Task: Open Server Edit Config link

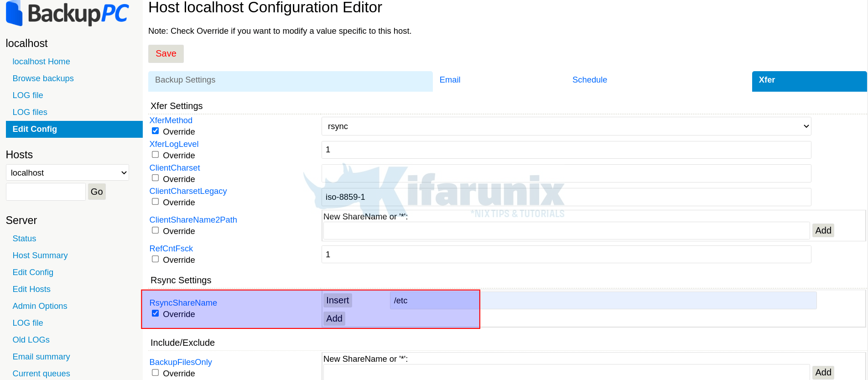Action: click(33, 272)
